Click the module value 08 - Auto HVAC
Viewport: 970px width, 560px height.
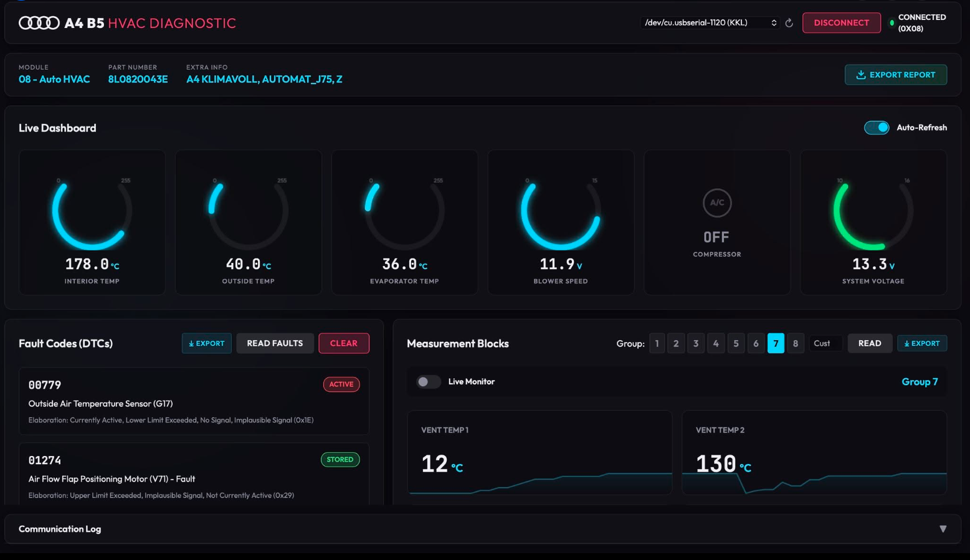coord(54,79)
